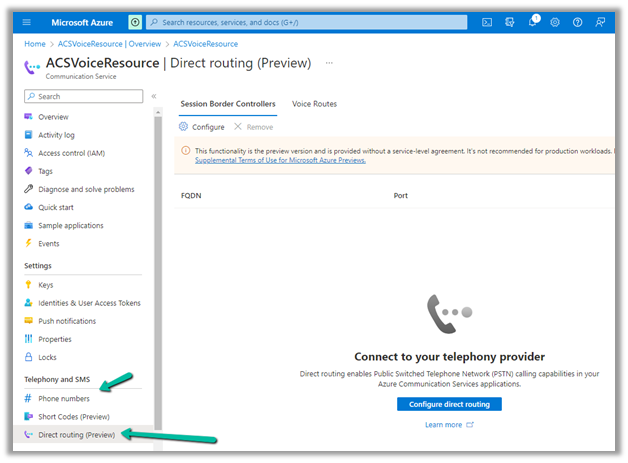Click the Tags icon
Screen dimensions: 628x463
coord(28,171)
